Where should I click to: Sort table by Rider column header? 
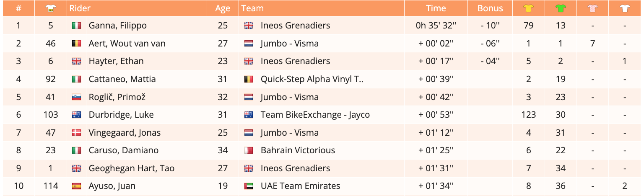coord(80,8)
